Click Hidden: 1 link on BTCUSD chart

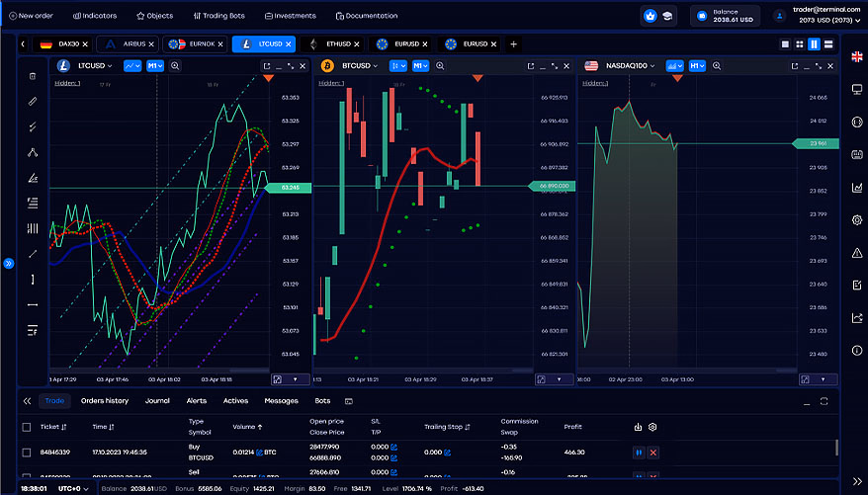tap(331, 83)
